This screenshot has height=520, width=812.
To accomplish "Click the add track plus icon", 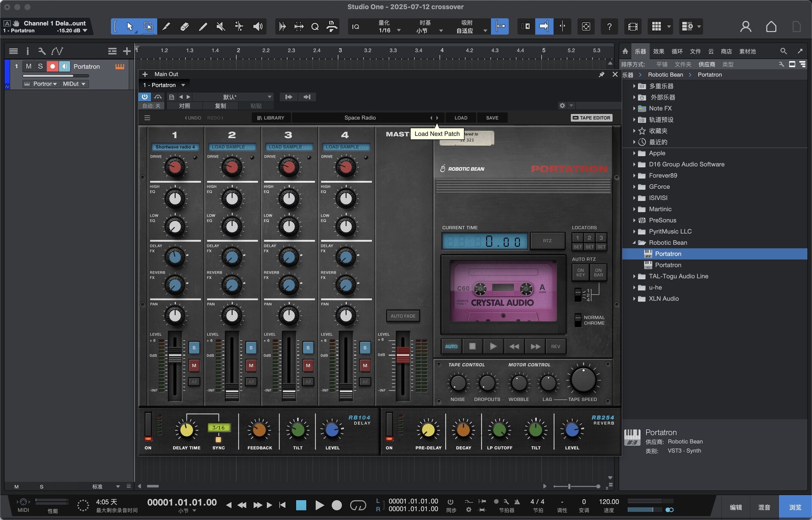I will pos(126,51).
